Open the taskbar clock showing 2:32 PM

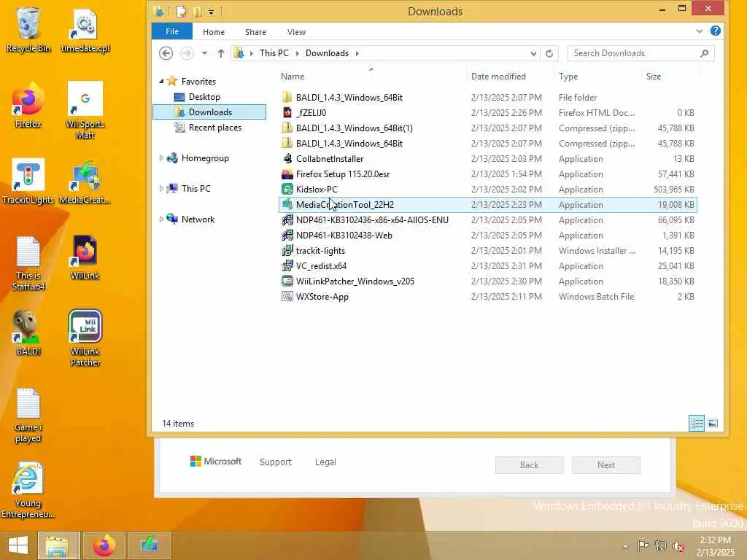715,545
